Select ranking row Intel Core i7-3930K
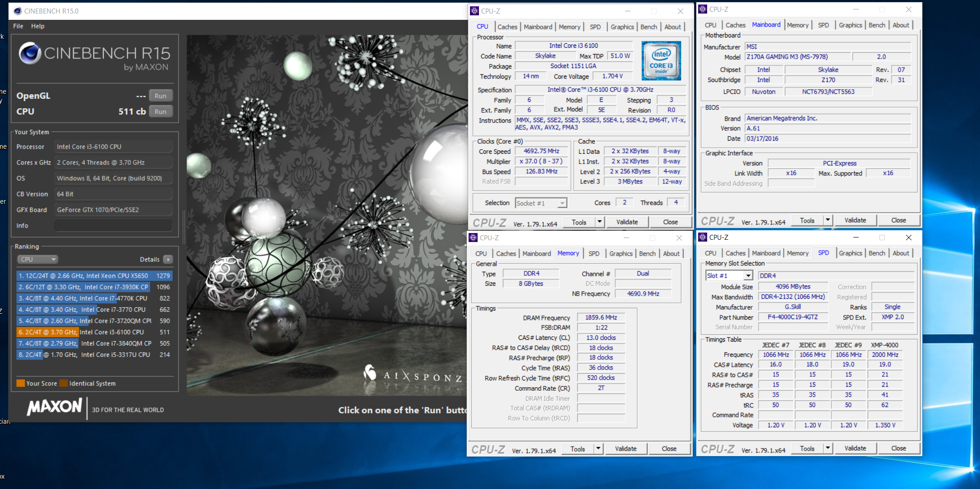The height and width of the screenshot is (489, 980). click(94, 287)
